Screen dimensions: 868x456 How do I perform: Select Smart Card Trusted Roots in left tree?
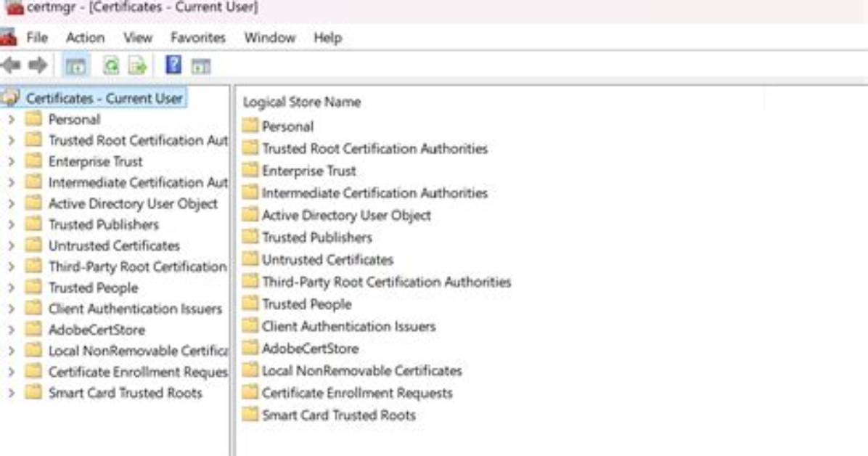pos(125,393)
